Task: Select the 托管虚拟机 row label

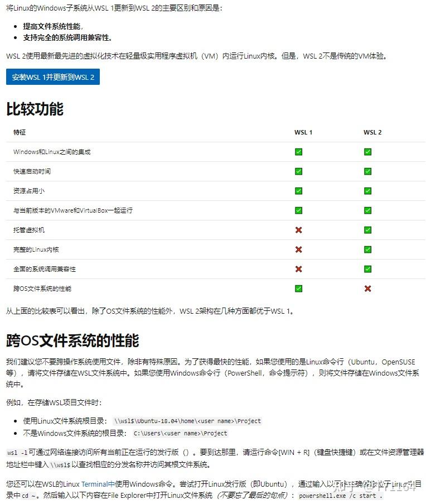Action: click(x=28, y=230)
